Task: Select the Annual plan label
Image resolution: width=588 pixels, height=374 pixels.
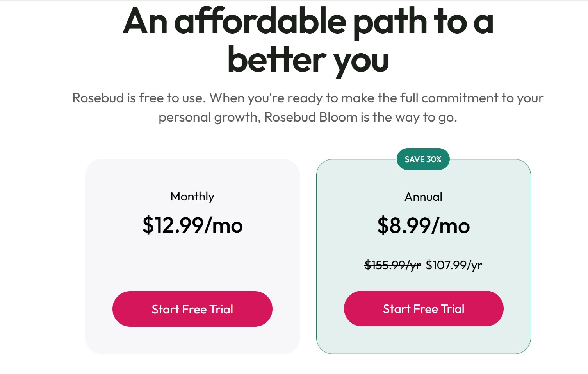Action: pos(423,197)
